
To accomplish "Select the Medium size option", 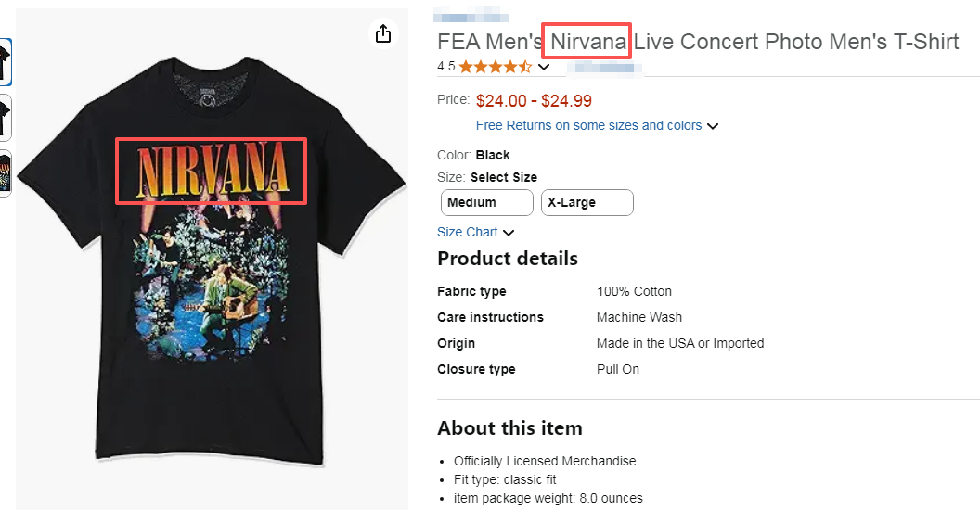I will click(x=486, y=202).
